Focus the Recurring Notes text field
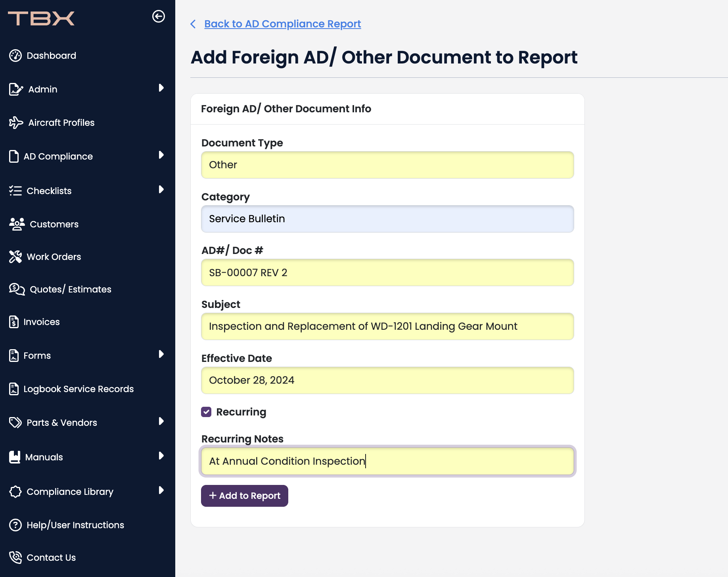The width and height of the screenshot is (728, 577). (x=387, y=461)
